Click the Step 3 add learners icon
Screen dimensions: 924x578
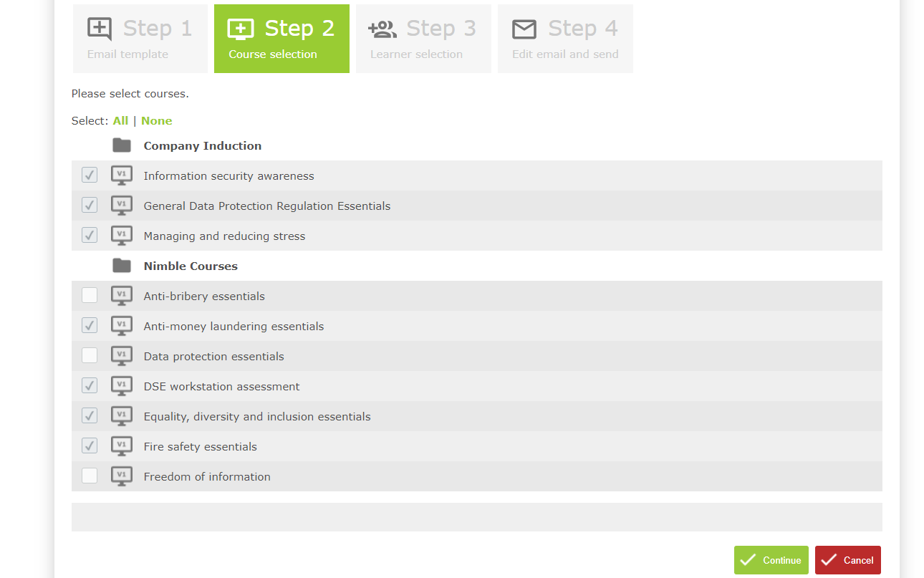(382, 29)
